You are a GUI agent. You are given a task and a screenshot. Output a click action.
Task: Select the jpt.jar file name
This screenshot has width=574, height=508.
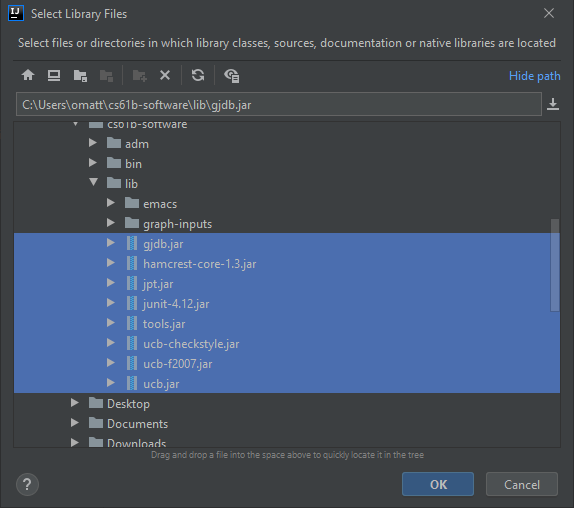[x=158, y=284]
